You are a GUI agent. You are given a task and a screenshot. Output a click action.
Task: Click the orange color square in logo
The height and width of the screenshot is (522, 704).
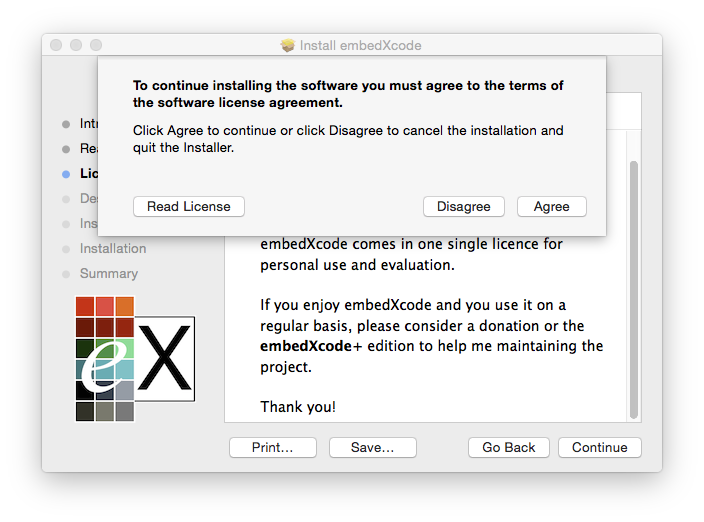125,306
